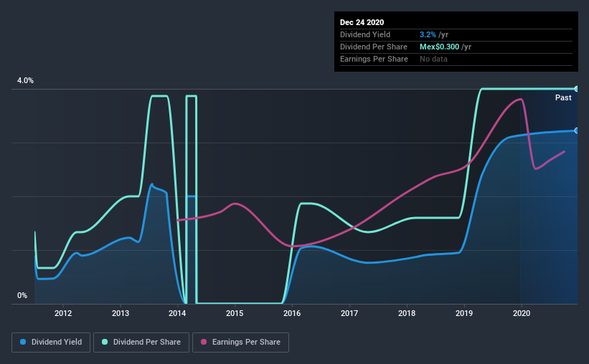Click the Past label on the chart
The image size is (589, 364).
(563, 97)
